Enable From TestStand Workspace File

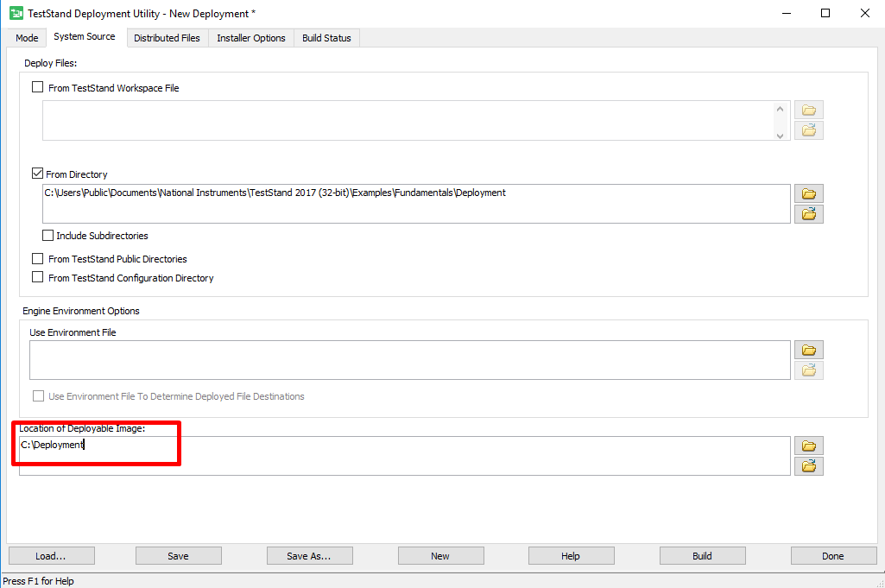[38, 87]
